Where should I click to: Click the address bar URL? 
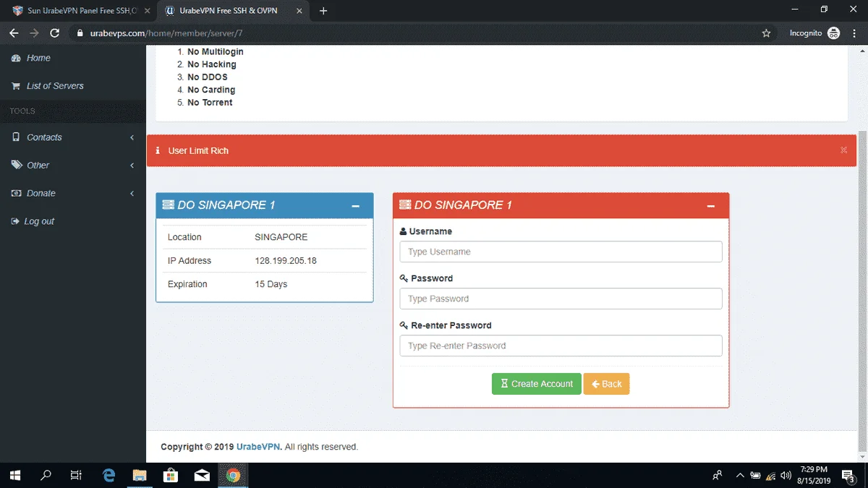(166, 33)
